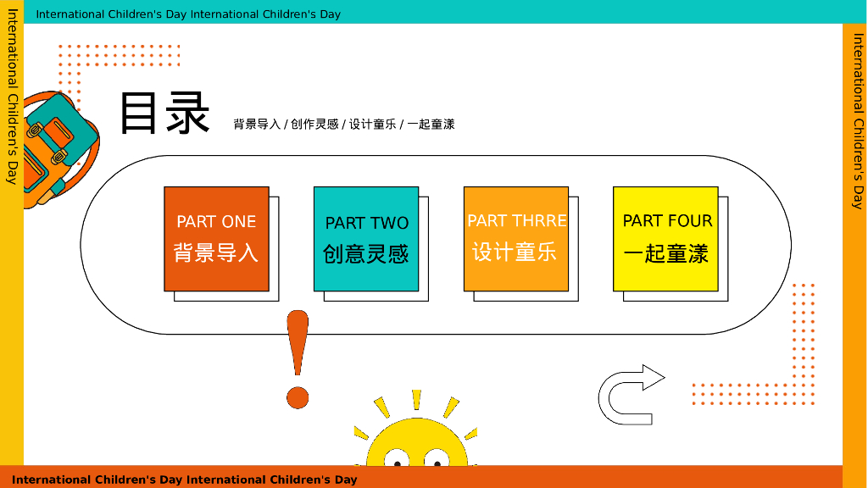Click the smiling sun illustration
The width and height of the screenshot is (868, 488).
pos(416,429)
